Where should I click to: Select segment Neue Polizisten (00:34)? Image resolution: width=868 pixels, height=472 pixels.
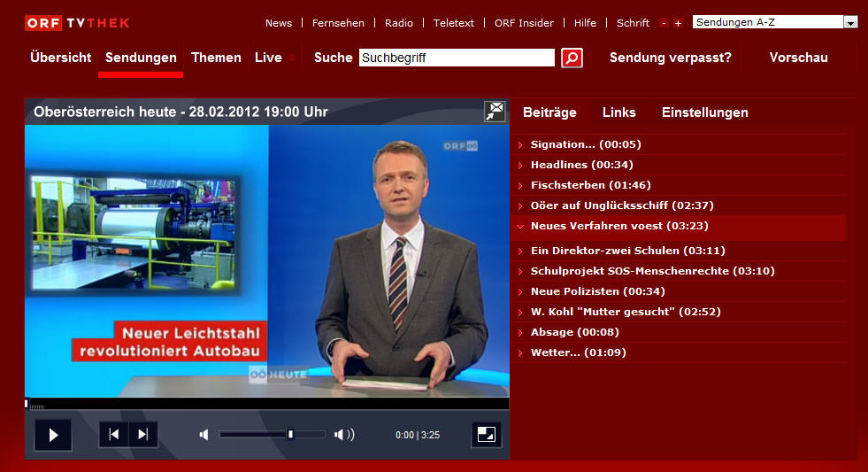point(598,291)
